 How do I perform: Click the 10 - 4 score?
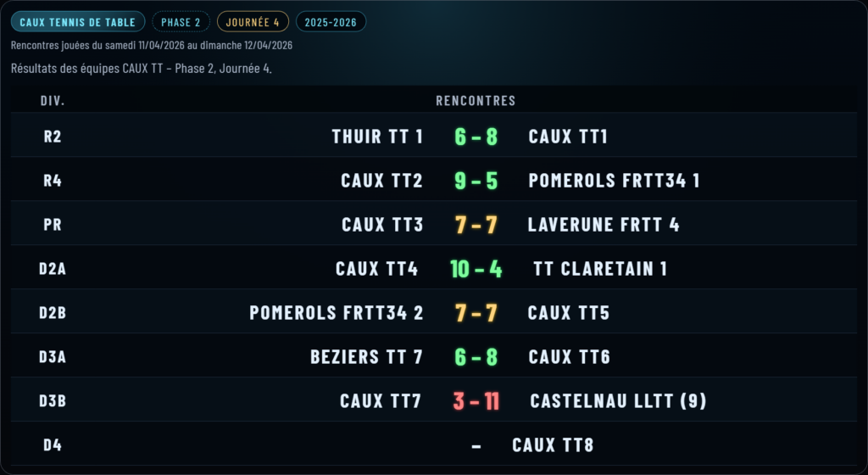(476, 269)
